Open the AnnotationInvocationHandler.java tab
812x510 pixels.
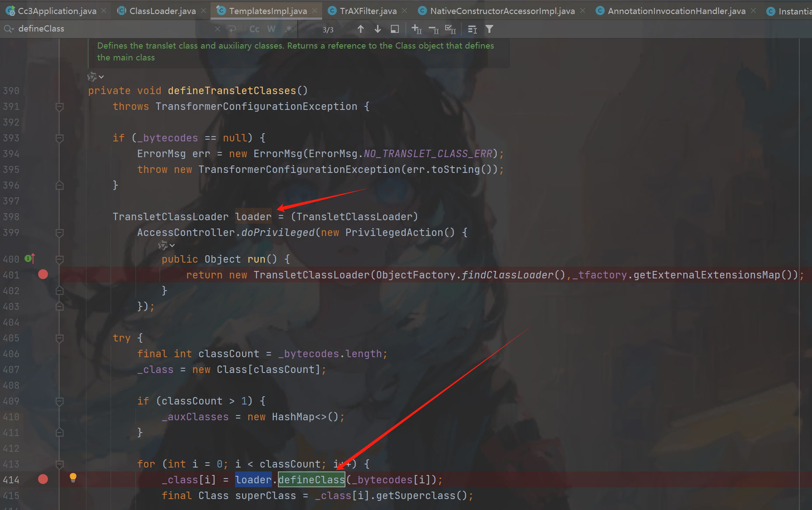click(x=671, y=11)
